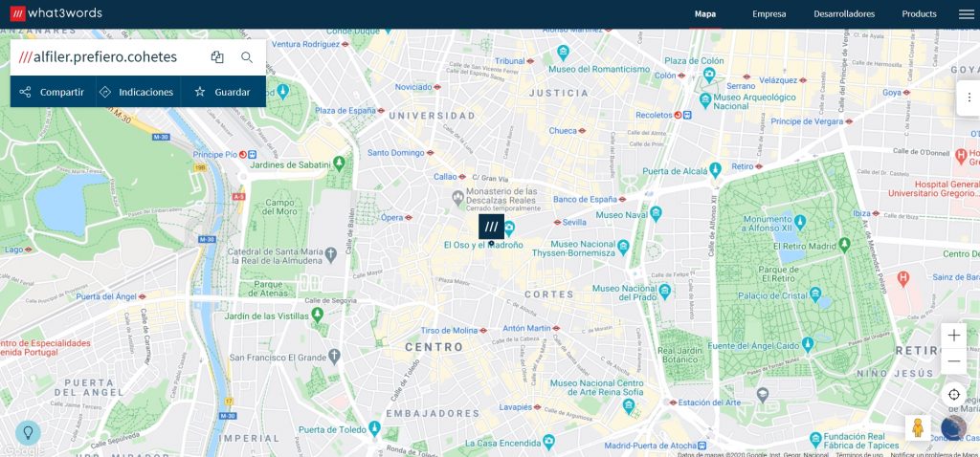
Task: Select Museo Nacional del Prado pin
Action: point(664,291)
